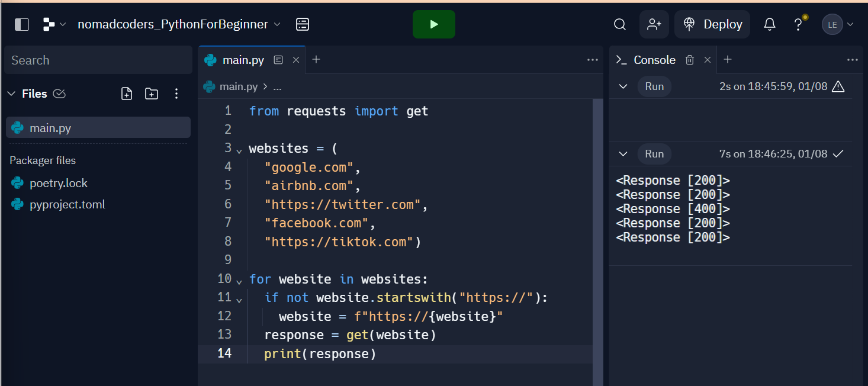868x386 pixels.
Task: Add a new tab beside Console
Action: click(728, 59)
